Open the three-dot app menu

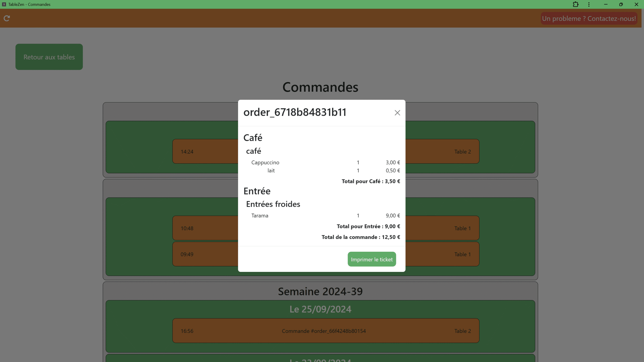point(589,4)
